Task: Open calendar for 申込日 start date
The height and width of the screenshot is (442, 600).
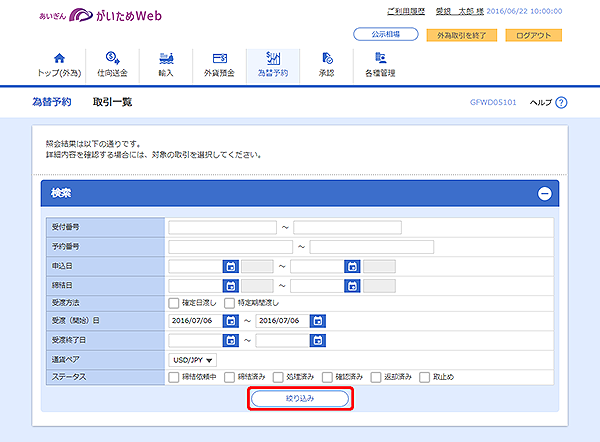Action: [231, 266]
